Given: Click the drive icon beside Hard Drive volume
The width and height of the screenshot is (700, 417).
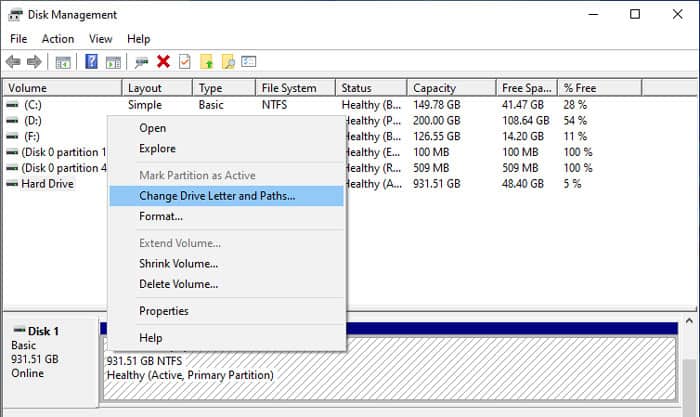Looking at the screenshot, I should (12, 183).
